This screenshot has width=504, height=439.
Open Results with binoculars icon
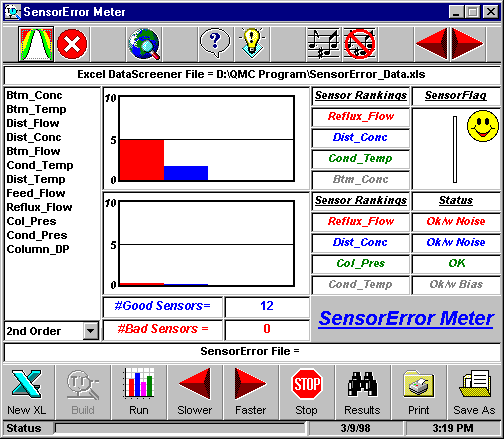coord(363,392)
